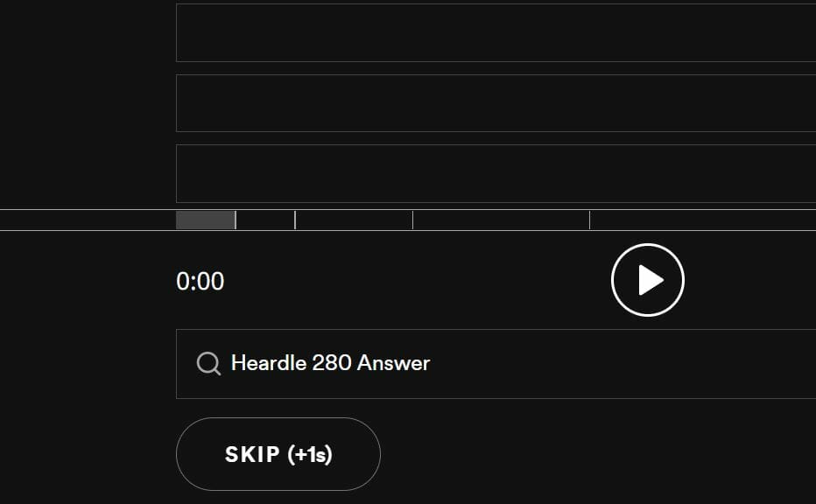Click the white play triangle icon
816x504 pixels.
tap(650, 280)
